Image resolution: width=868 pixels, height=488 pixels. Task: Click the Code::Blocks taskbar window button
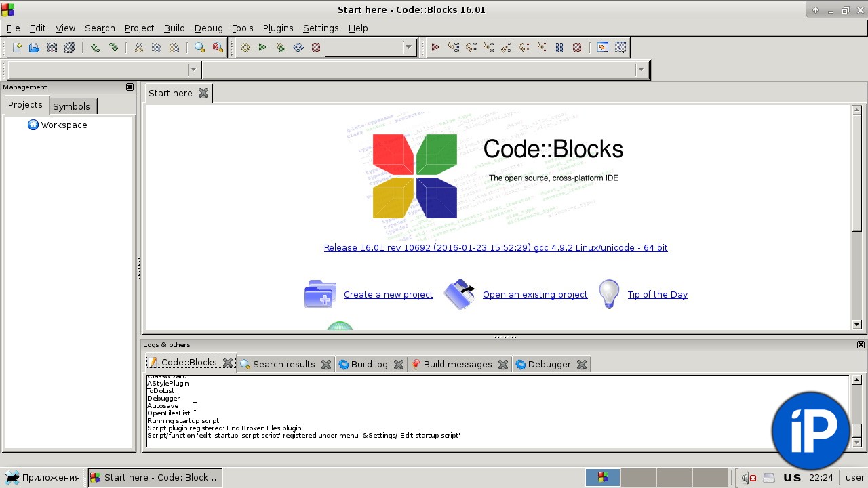click(x=155, y=477)
